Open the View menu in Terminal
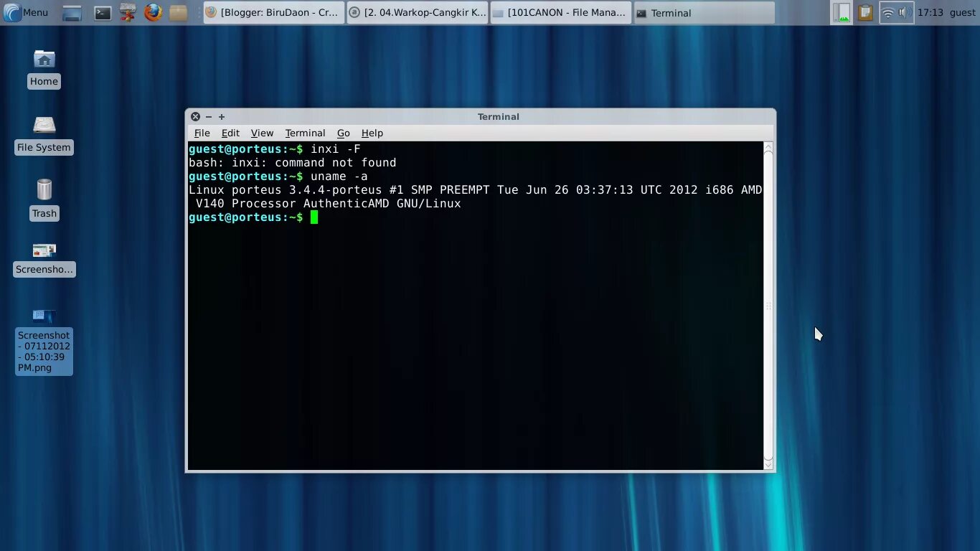This screenshot has height=551, width=980. point(262,133)
